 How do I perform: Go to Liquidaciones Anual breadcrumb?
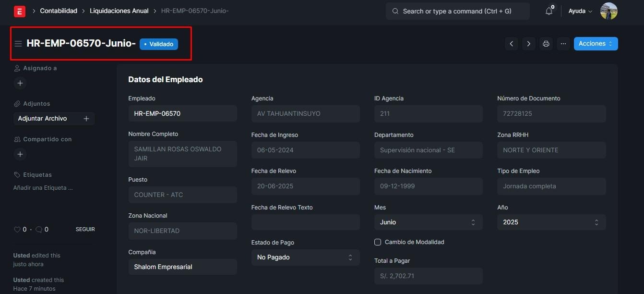[x=119, y=11]
